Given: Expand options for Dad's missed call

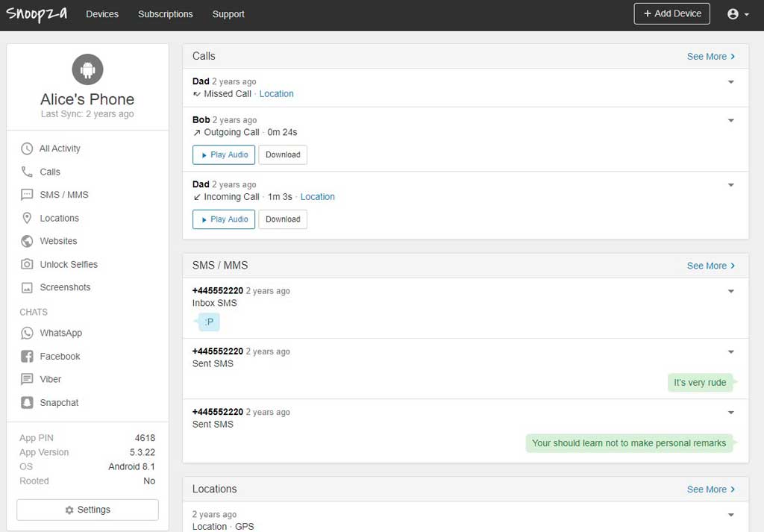Looking at the screenshot, I should pos(730,82).
